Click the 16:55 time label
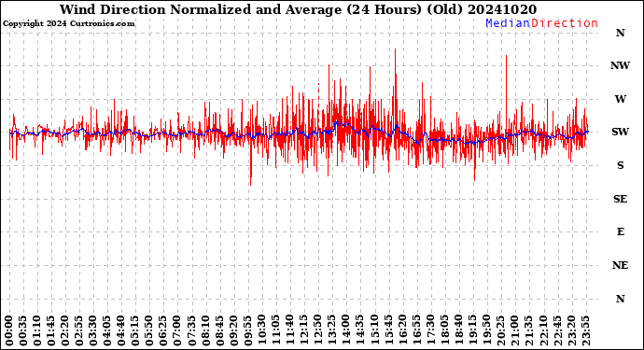Image resolution: width=644 pixels, height=350 pixels. click(416, 330)
